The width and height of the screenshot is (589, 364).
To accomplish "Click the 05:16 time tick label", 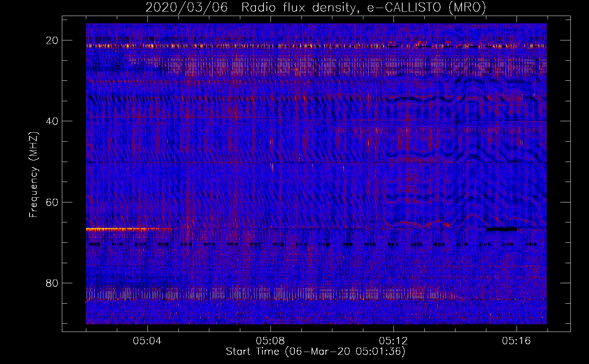I will (x=517, y=341).
